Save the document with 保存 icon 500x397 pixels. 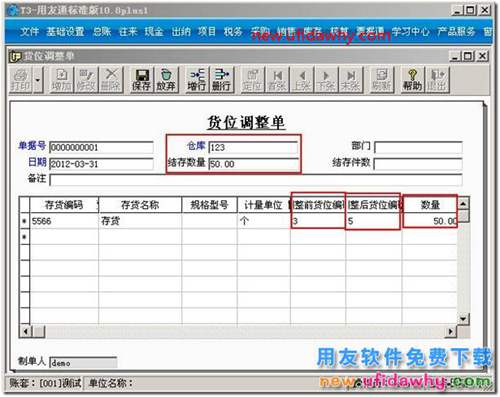(x=141, y=80)
